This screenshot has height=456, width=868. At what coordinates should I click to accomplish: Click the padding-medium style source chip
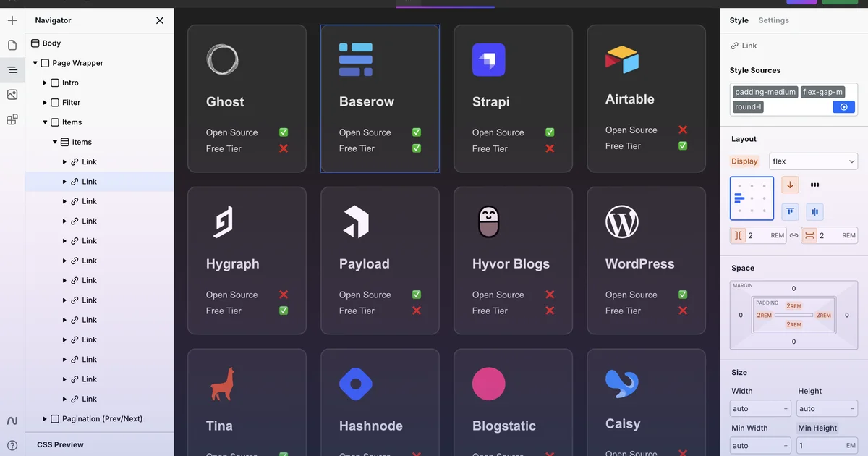click(765, 92)
